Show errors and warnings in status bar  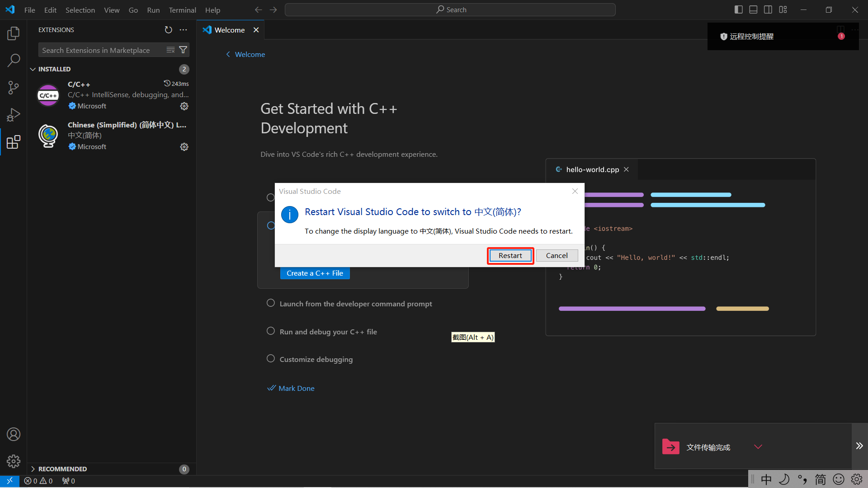[38, 481]
